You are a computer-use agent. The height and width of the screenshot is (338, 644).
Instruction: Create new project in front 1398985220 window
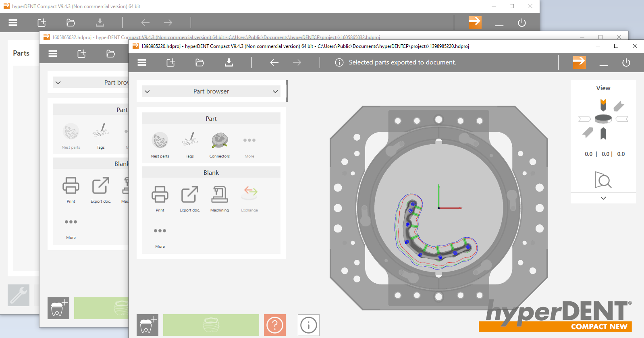pos(171,62)
